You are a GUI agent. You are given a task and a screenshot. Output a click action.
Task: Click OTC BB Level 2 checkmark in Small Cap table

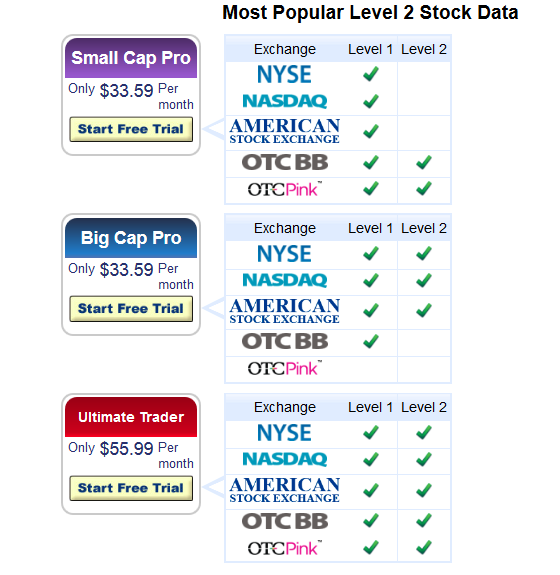[424, 162]
